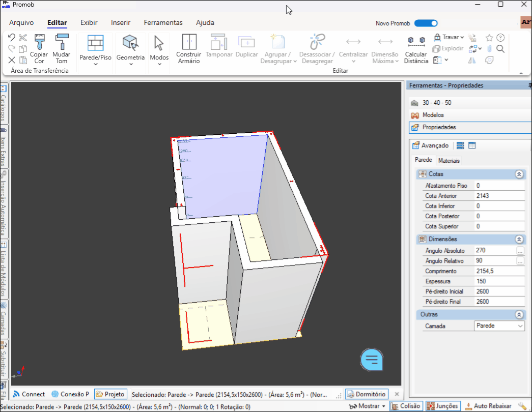Click the Copiar Cor paintbrush icon
The image size is (532, 412).
(x=39, y=42)
